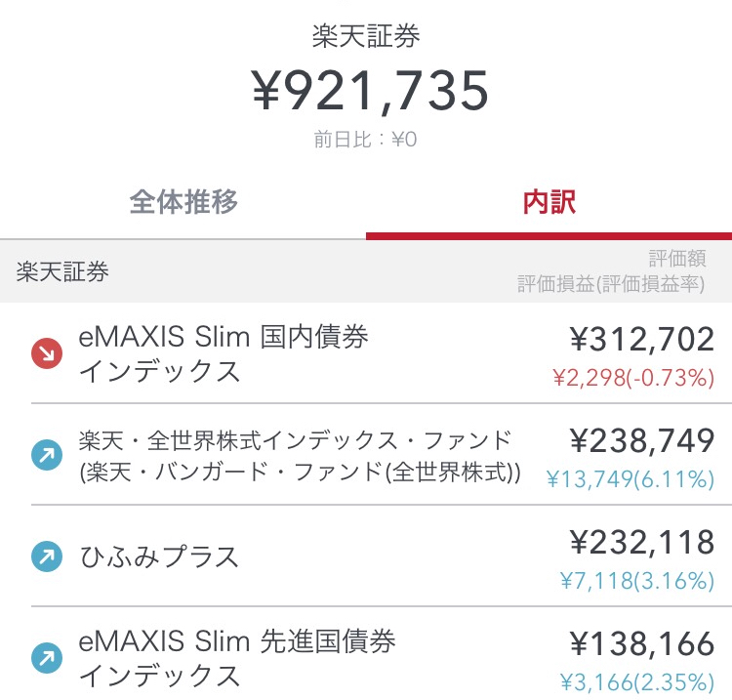Tap the red down-arrow icon for eMAXIS Slim 国内債券
This screenshot has height=700, width=732.
point(47,353)
